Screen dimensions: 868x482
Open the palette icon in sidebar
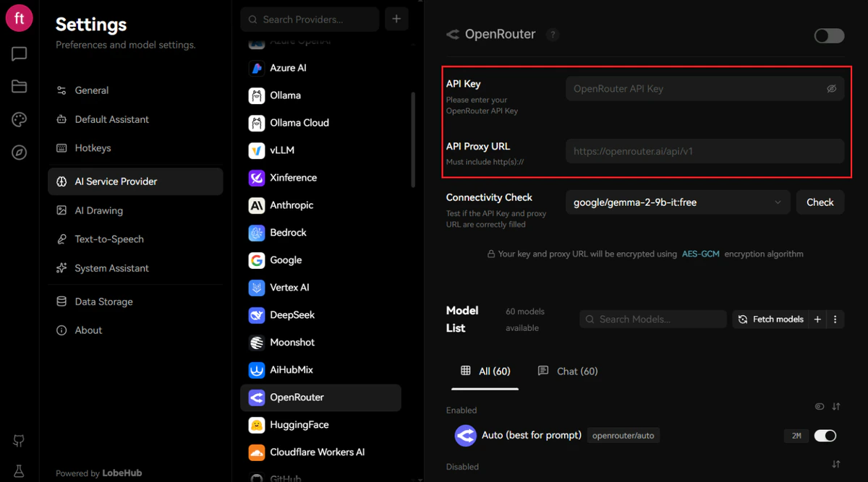pyautogui.click(x=20, y=120)
